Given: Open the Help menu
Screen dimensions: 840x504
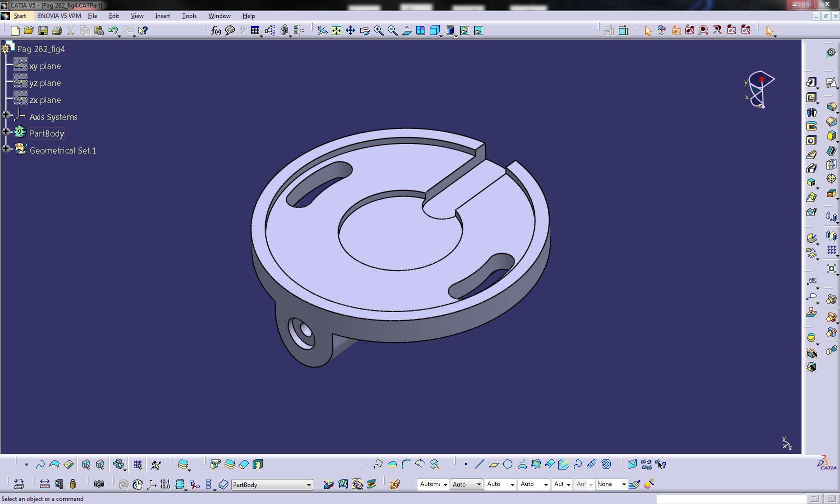Looking at the screenshot, I should (249, 16).
